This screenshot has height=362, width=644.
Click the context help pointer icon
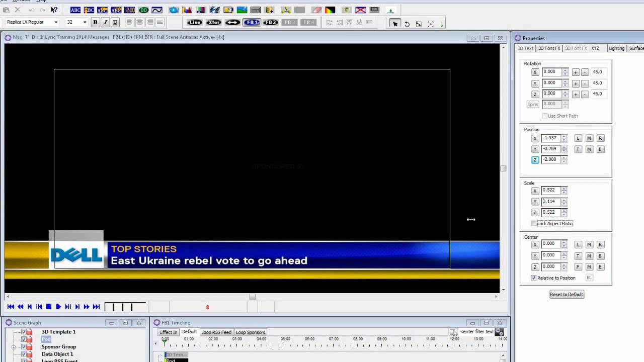pyautogui.click(x=54, y=10)
